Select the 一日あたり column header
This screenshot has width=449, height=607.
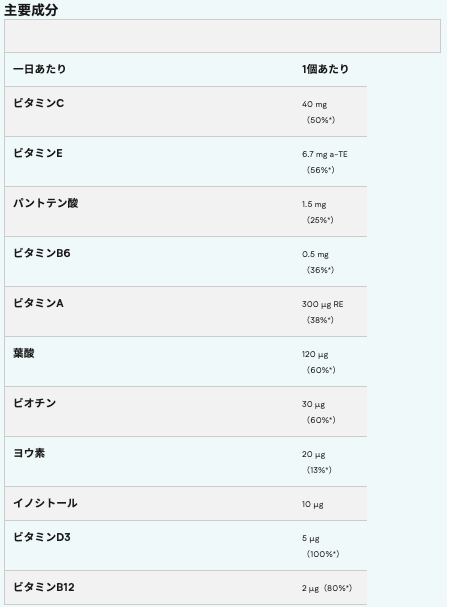click(x=39, y=69)
